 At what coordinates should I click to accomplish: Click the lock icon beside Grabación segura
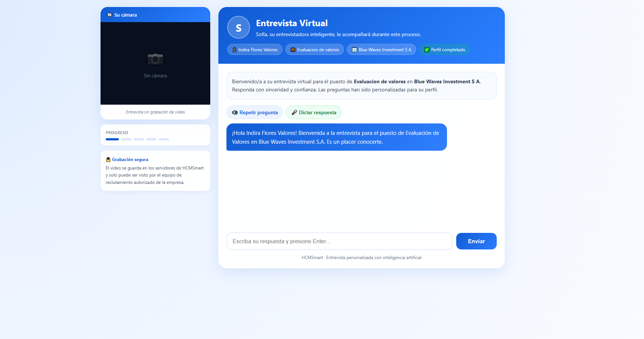click(x=108, y=160)
